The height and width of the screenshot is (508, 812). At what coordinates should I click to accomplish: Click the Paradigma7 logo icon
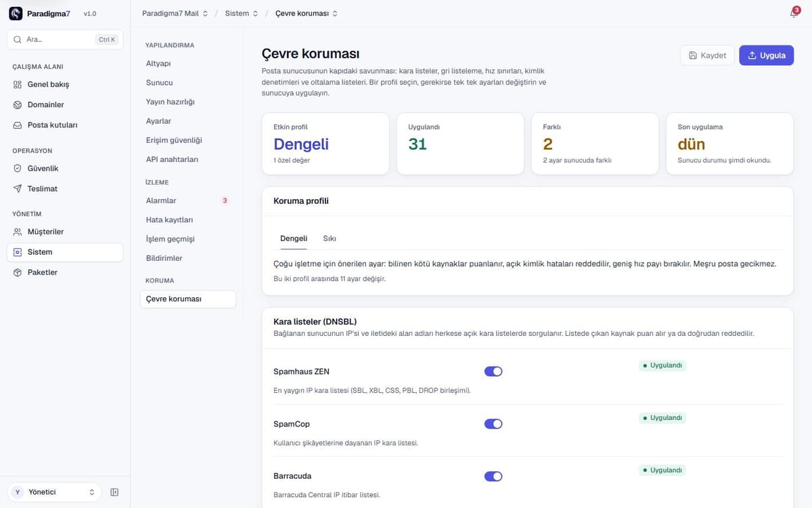click(x=16, y=14)
